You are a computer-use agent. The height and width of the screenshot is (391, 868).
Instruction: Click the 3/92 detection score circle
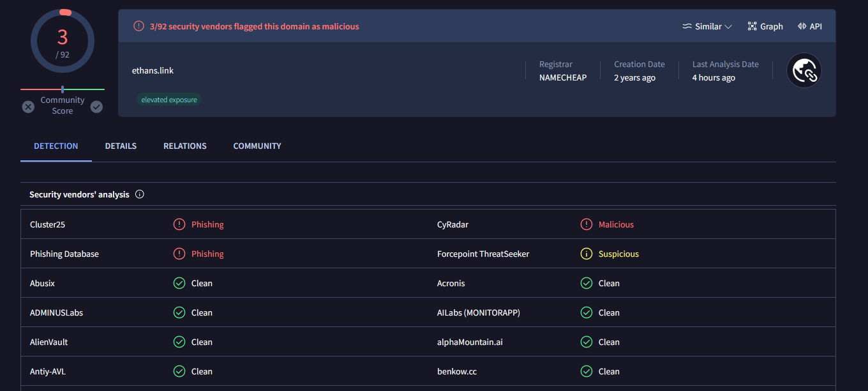[x=63, y=42]
